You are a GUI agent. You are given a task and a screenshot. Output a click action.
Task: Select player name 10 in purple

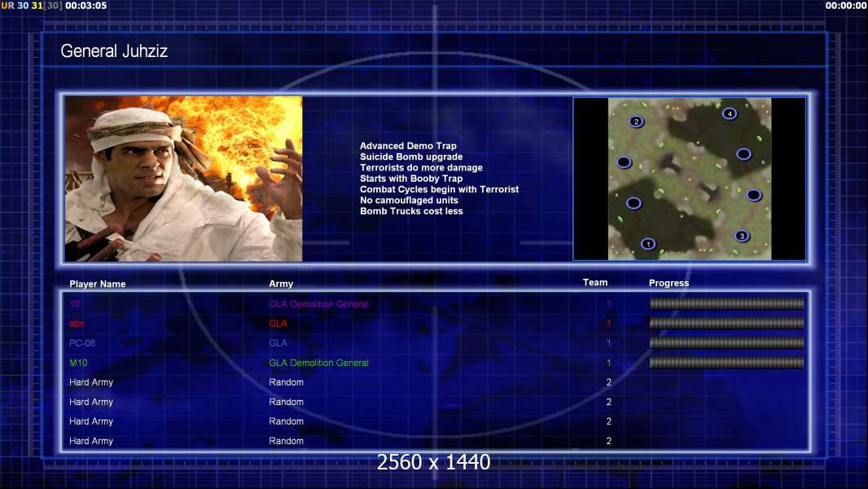pos(74,304)
